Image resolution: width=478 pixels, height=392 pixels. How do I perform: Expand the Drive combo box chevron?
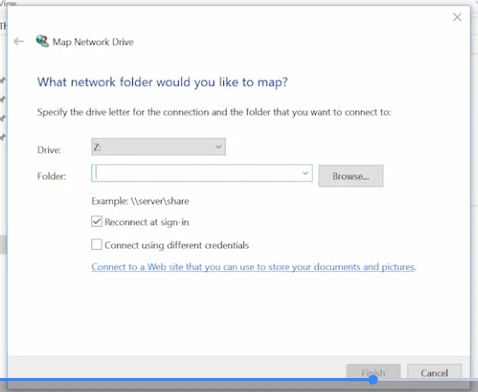tap(218, 147)
